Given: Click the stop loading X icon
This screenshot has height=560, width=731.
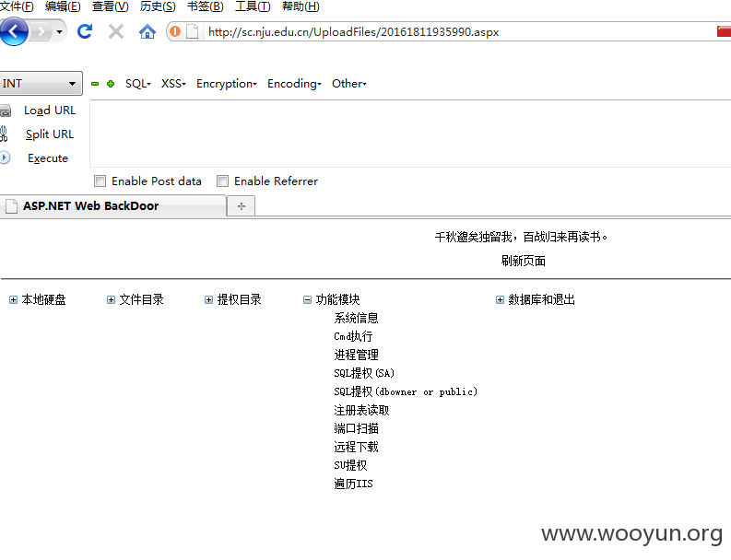Looking at the screenshot, I should coord(115,31).
